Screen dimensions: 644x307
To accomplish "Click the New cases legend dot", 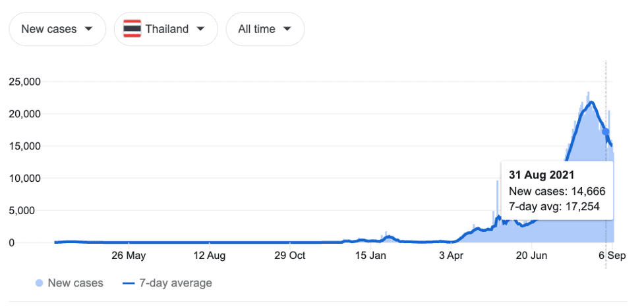I will (40, 283).
